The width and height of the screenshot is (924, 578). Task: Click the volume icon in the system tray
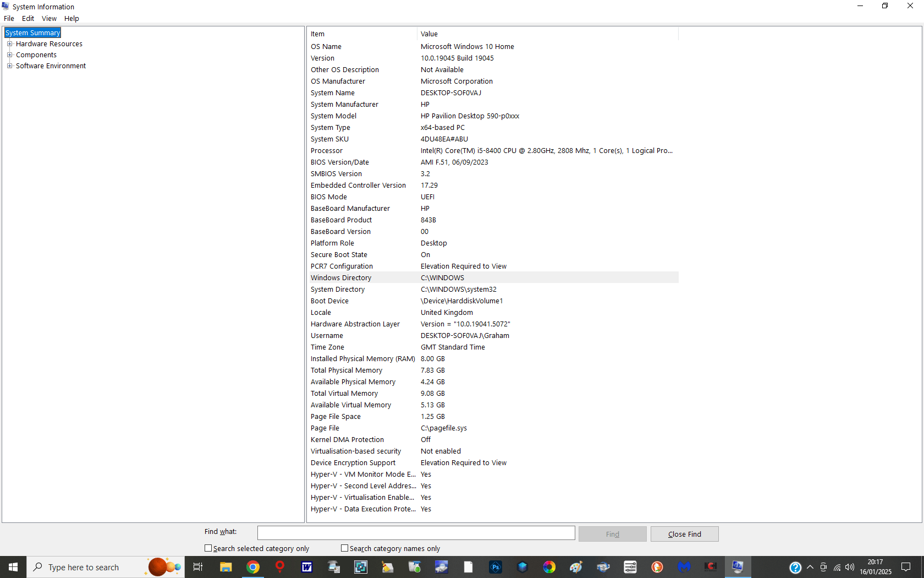[x=849, y=567]
